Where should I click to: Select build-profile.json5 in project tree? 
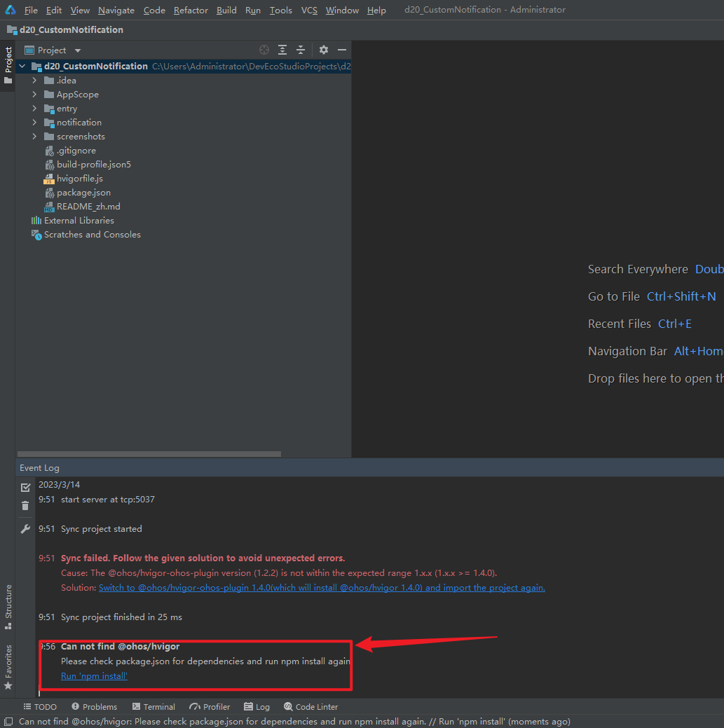coord(94,165)
